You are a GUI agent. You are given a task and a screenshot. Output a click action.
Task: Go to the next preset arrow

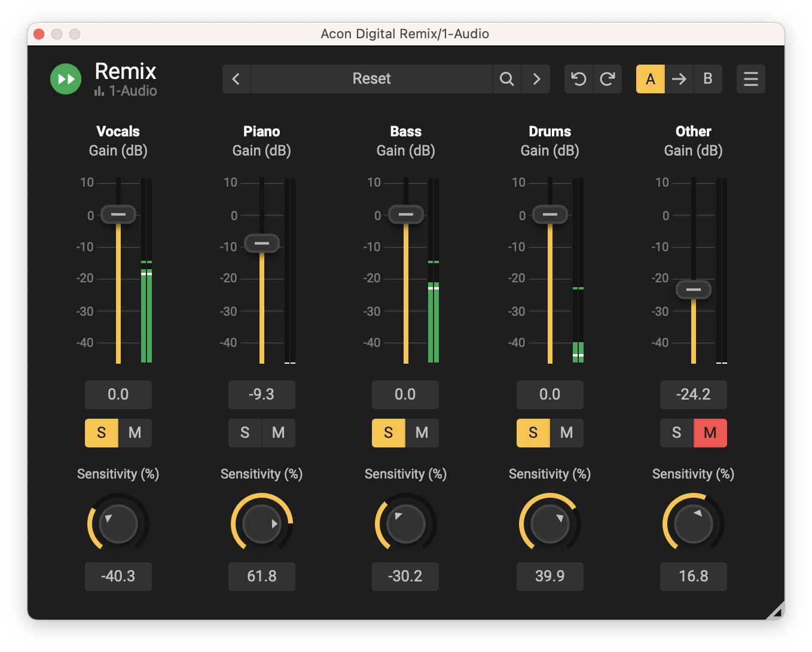pos(536,79)
